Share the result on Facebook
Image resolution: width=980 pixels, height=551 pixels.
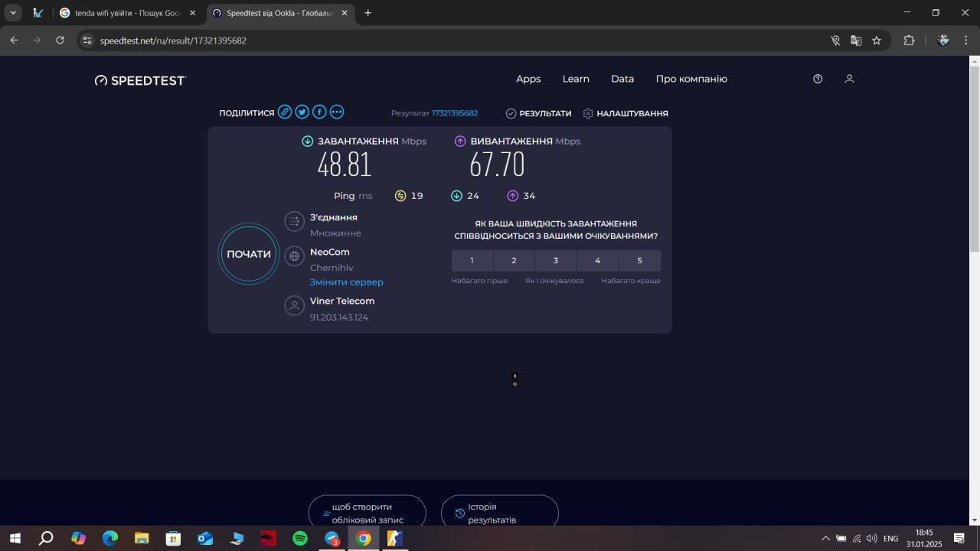coord(319,112)
